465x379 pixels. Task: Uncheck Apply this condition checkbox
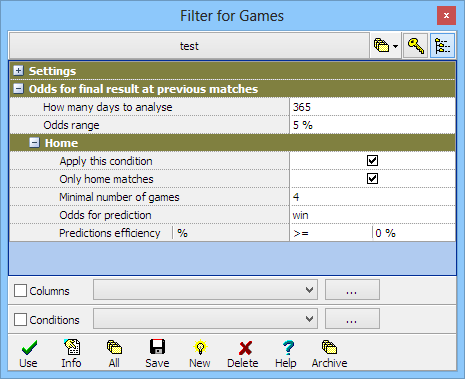pyautogui.click(x=372, y=161)
